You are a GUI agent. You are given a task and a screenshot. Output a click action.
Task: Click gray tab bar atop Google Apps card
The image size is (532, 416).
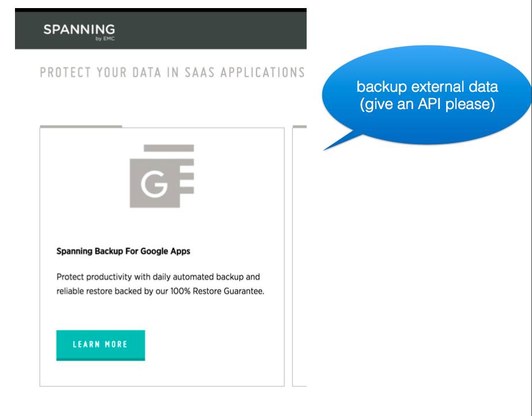point(81,126)
